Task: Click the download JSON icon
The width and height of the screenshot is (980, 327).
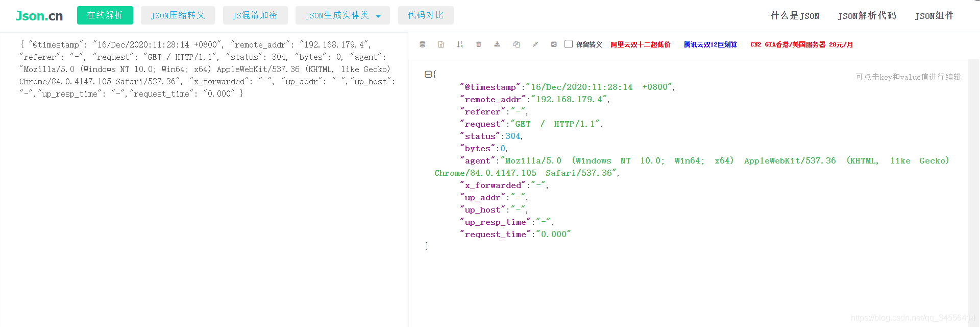Action: [497, 44]
